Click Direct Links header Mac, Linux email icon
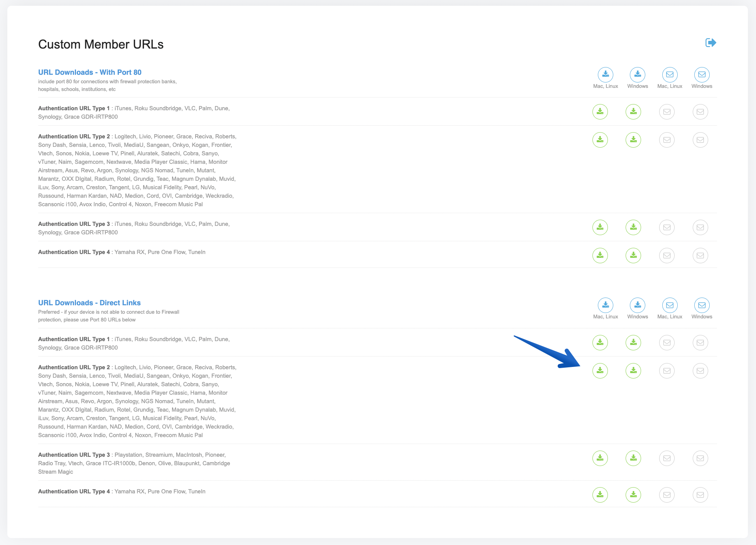The image size is (756, 545). 670,305
